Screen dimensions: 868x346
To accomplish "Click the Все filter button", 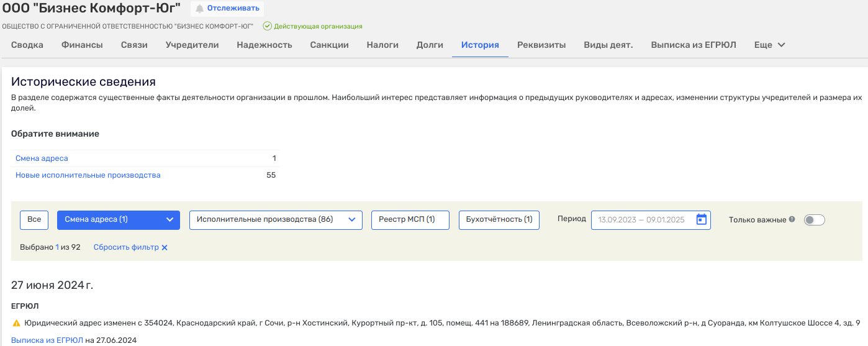I will click(34, 220).
